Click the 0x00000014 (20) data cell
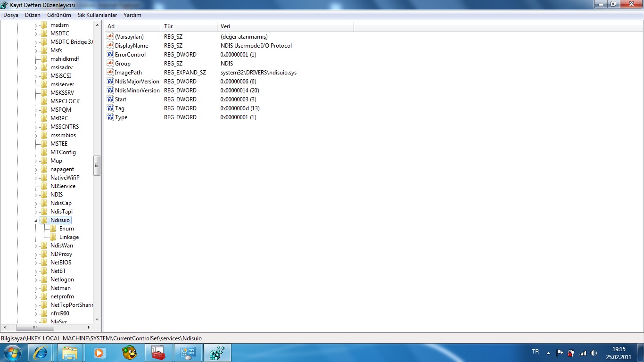The image size is (644, 362). click(x=239, y=90)
